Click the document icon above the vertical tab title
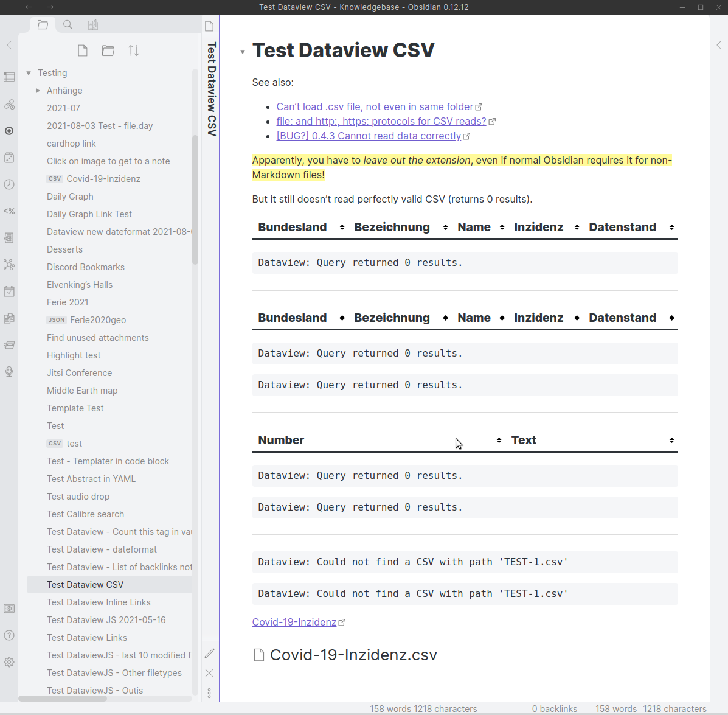Viewport: 728px width, 715px height. point(209,26)
